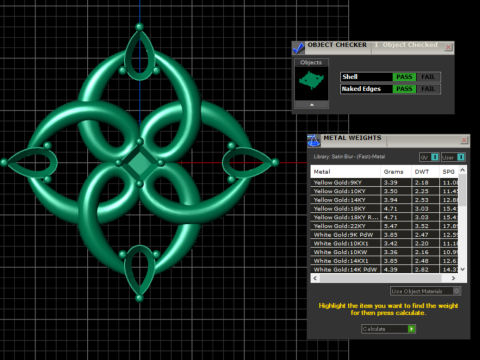This screenshot has height=360, width=480.
Task: Click the Objects header label
Action: coord(311,62)
